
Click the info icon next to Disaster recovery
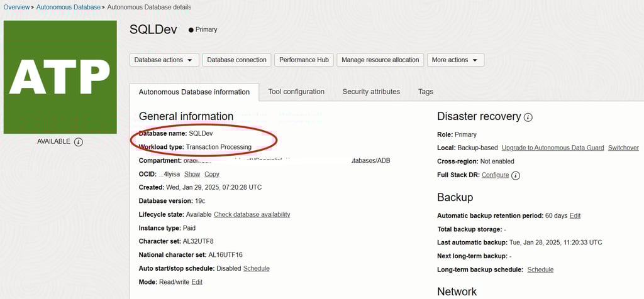point(528,117)
